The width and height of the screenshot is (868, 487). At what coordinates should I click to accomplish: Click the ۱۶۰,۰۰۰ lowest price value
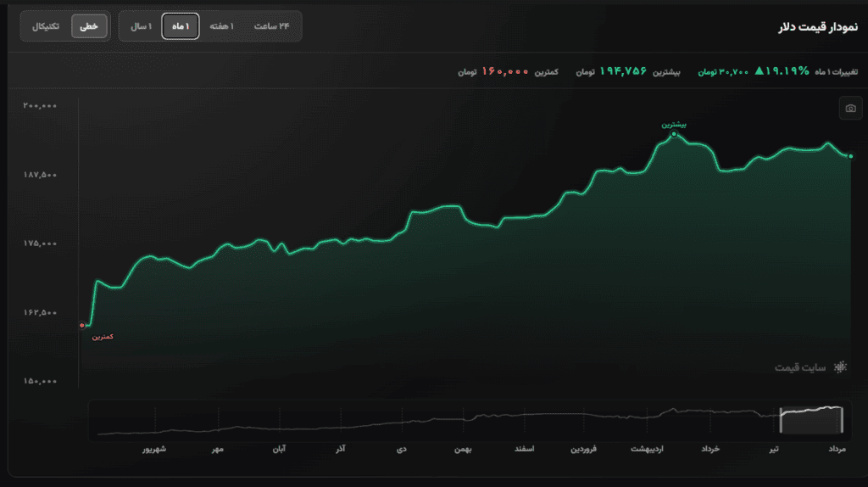tap(505, 71)
